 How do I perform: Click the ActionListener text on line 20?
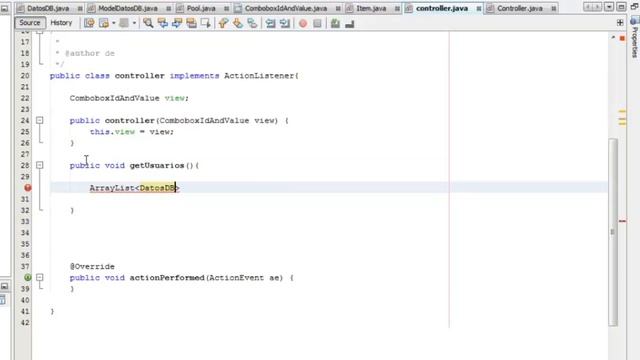[259, 76]
